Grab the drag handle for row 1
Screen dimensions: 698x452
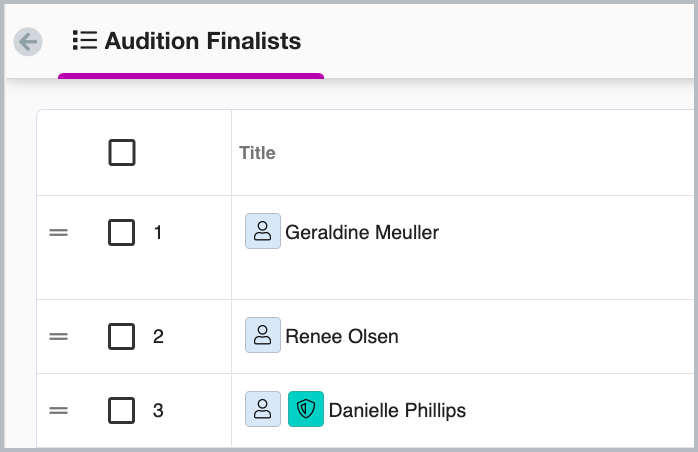coord(59,232)
